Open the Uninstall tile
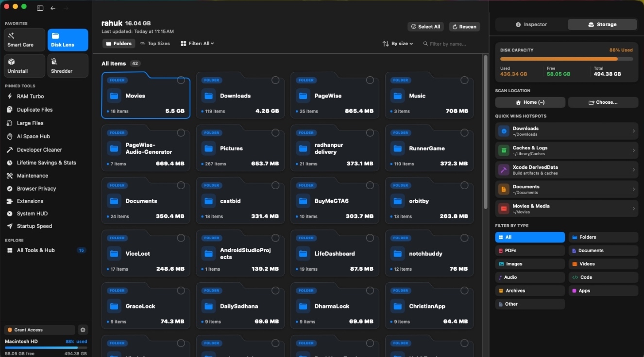Image resolution: width=644 pixels, height=357 pixels. [24, 66]
